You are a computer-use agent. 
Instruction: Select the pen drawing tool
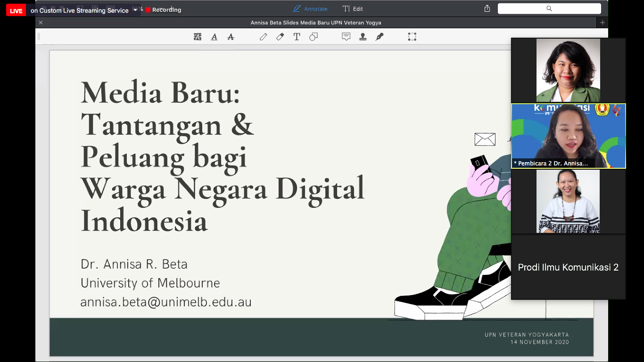click(x=264, y=37)
